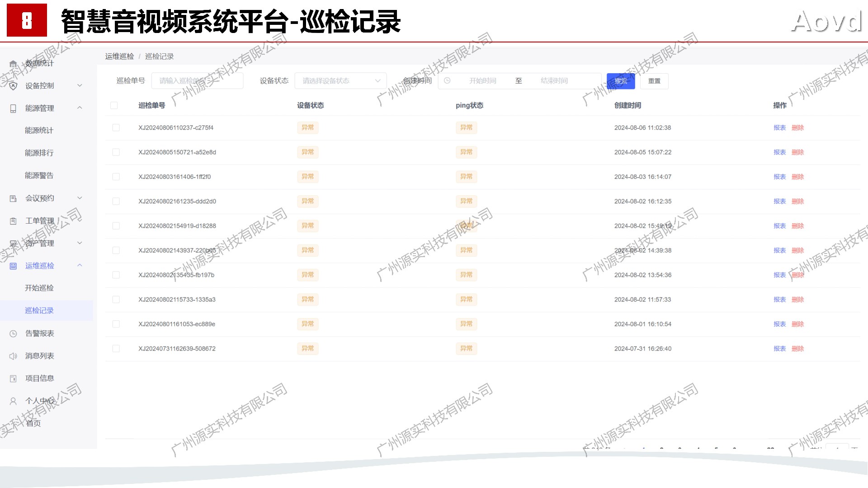Click the 会议预约 calendar icon
This screenshot has height=488, width=868.
(x=13, y=198)
